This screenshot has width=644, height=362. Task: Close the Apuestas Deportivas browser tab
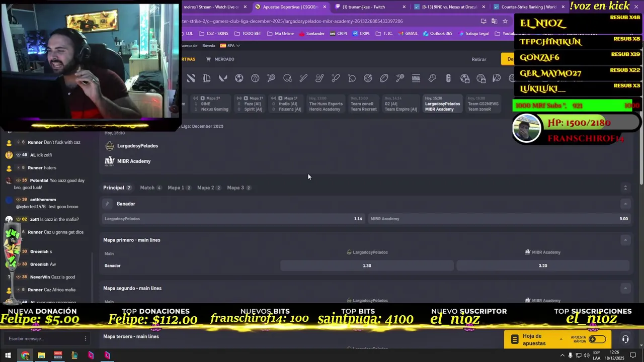[325, 7]
